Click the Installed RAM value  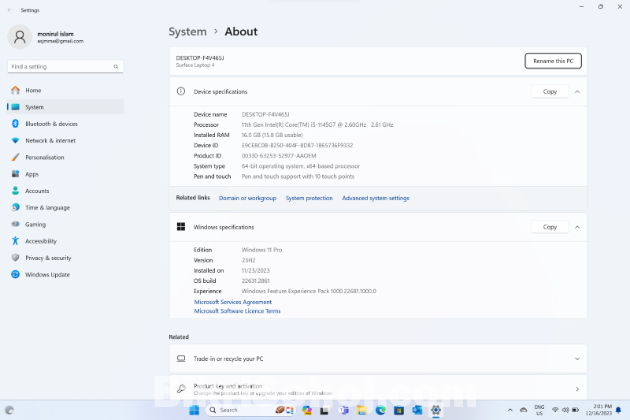click(272, 135)
